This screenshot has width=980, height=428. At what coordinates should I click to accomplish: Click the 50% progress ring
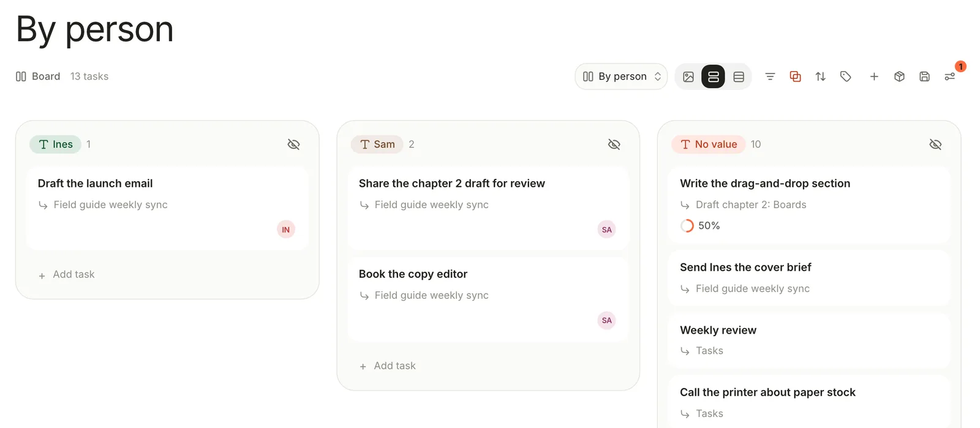click(x=687, y=226)
